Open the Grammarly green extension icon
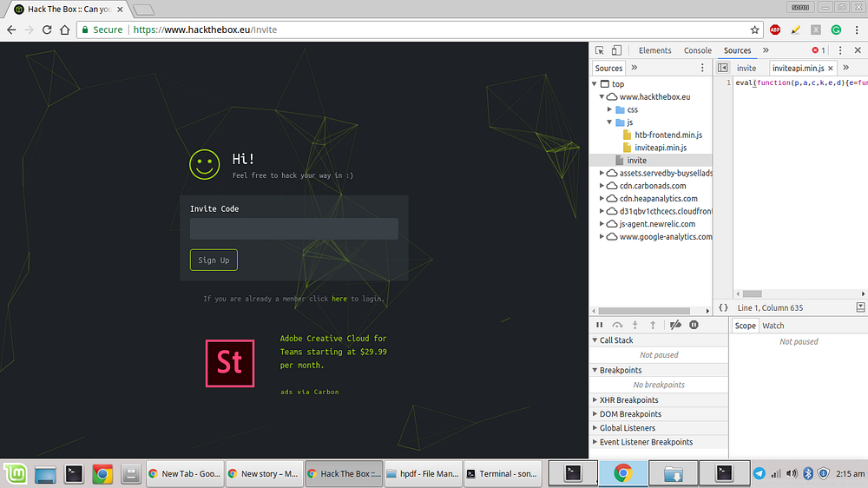 click(837, 30)
